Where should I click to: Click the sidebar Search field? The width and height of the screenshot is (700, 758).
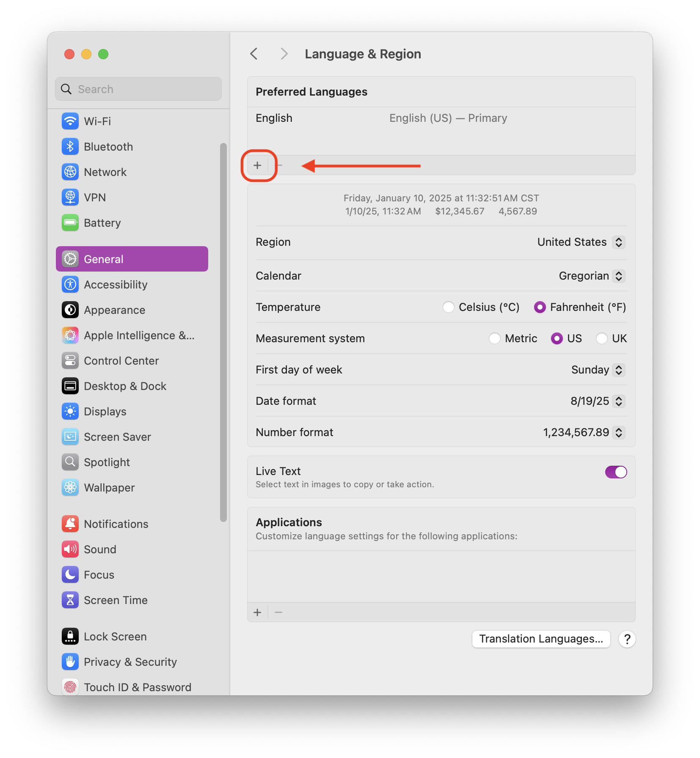pyautogui.click(x=138, y=89)
